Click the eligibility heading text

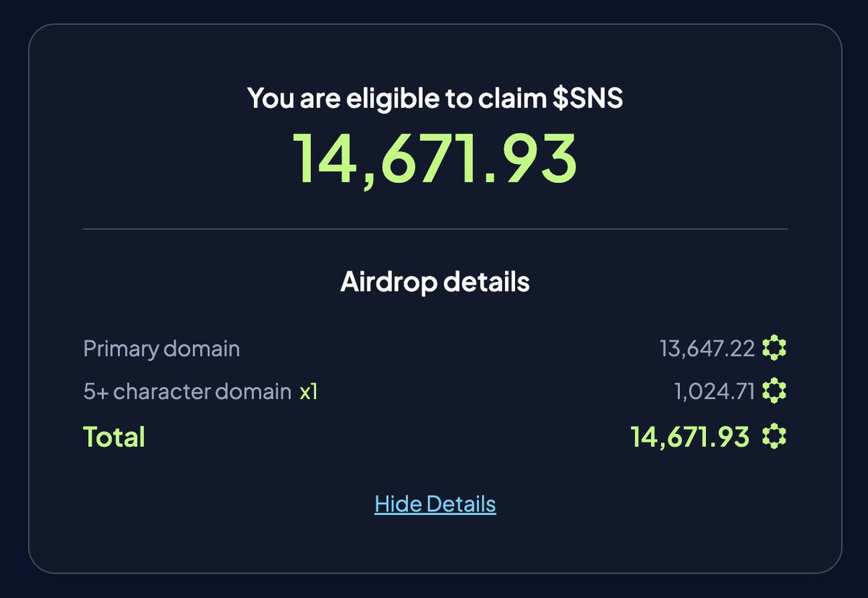tap(435, 98)
